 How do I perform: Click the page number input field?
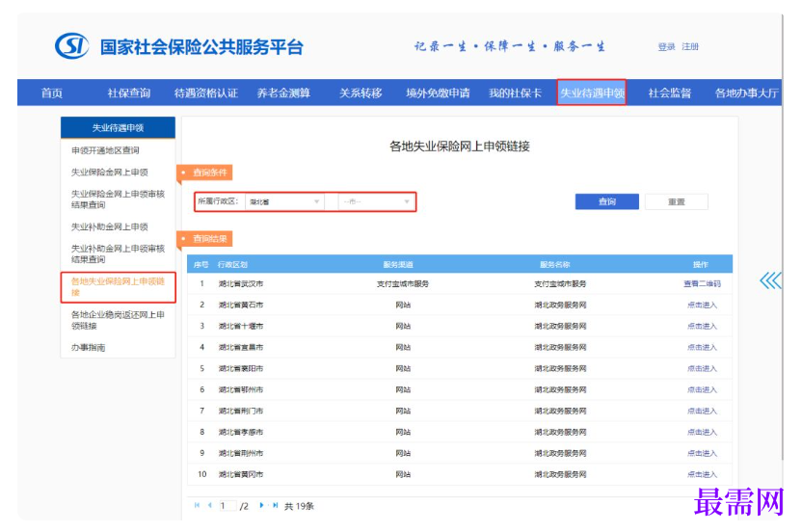coord(227,505)
